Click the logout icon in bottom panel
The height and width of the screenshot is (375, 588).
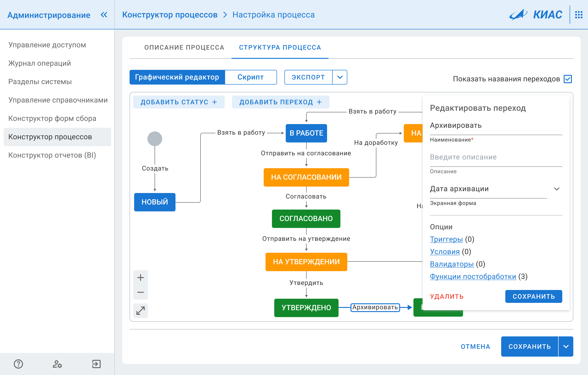97,364
